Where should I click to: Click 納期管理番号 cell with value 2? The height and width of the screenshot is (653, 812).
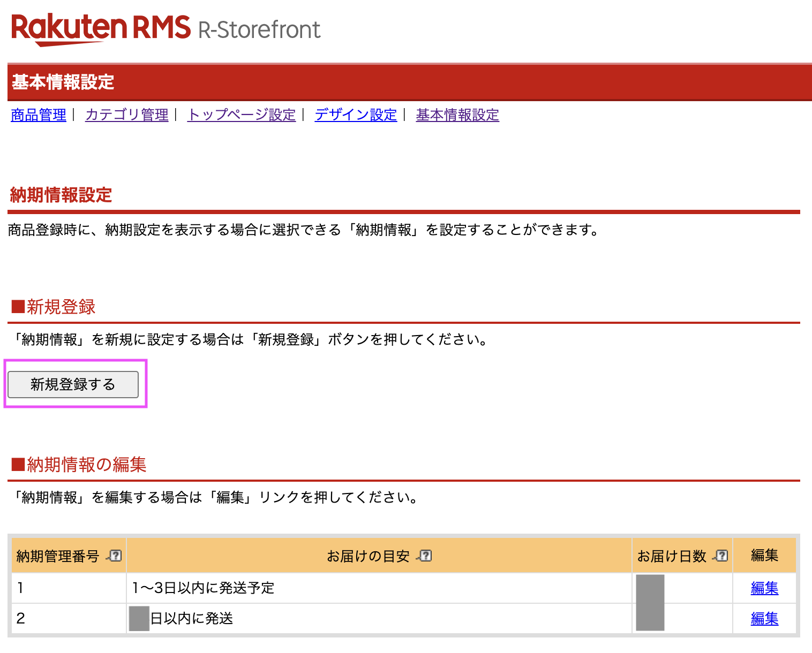click(69, 619)
